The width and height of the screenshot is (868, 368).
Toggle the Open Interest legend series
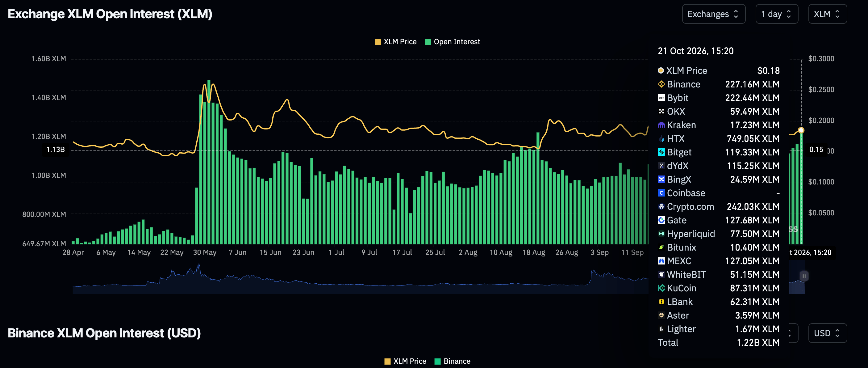[452, 42]
